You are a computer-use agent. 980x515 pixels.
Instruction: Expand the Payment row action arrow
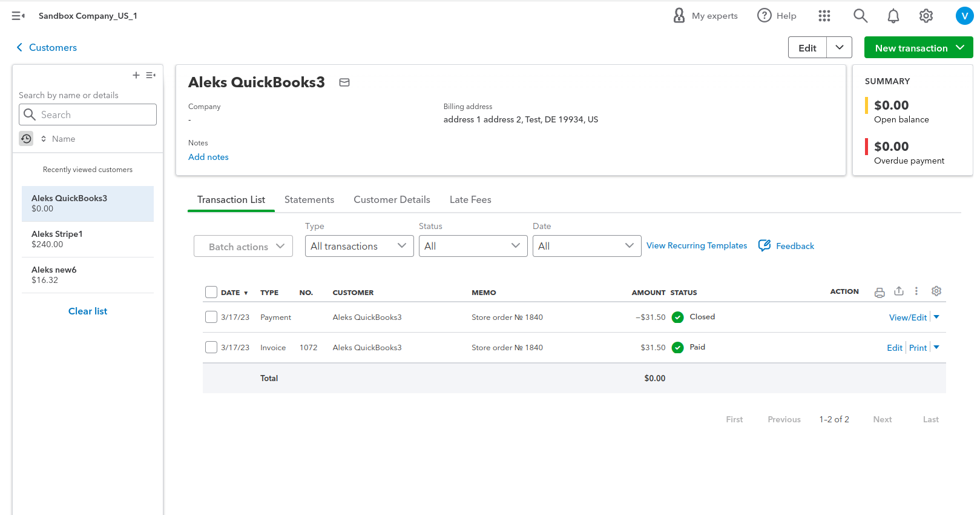coord(936,317)
